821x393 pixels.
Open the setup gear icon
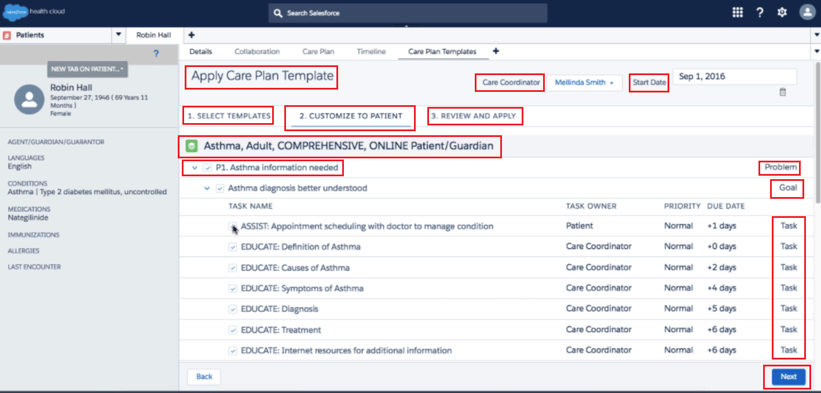pyautogui.click(x=782, y=13)
